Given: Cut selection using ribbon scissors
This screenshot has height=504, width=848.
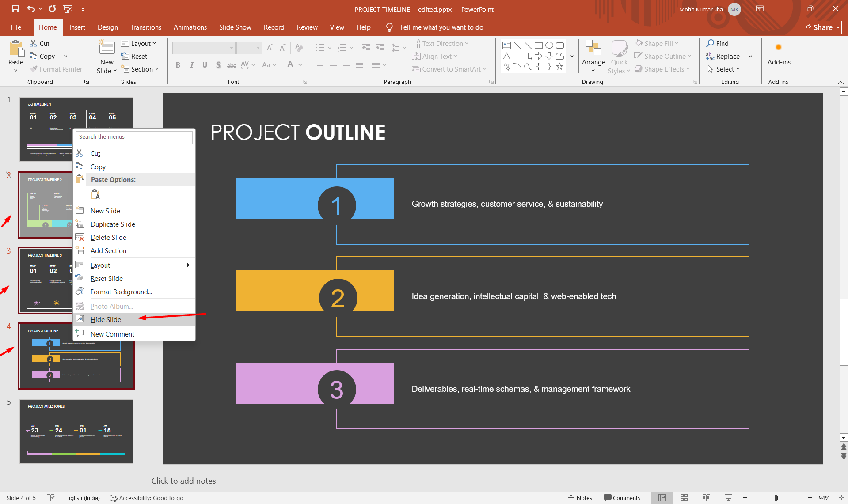Looking at the screenshot, I should [x=39, y=43].
